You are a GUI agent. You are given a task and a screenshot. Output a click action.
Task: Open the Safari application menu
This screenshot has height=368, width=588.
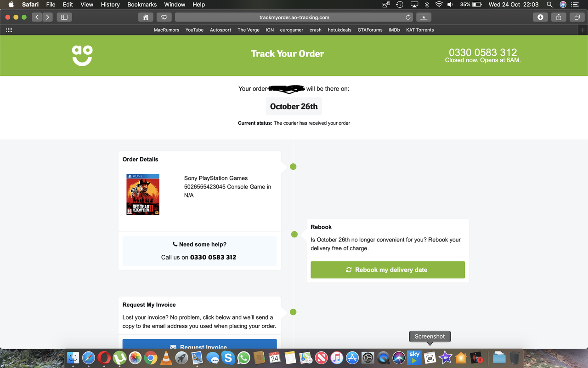30,5
